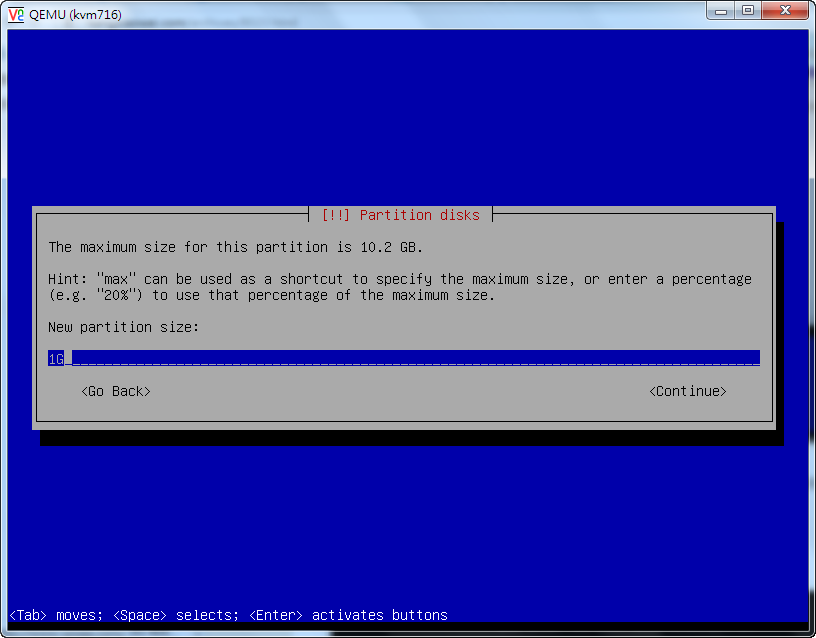The image size is (816, 638).
Task: Click the New partition size input field
Action: point(404,358)
